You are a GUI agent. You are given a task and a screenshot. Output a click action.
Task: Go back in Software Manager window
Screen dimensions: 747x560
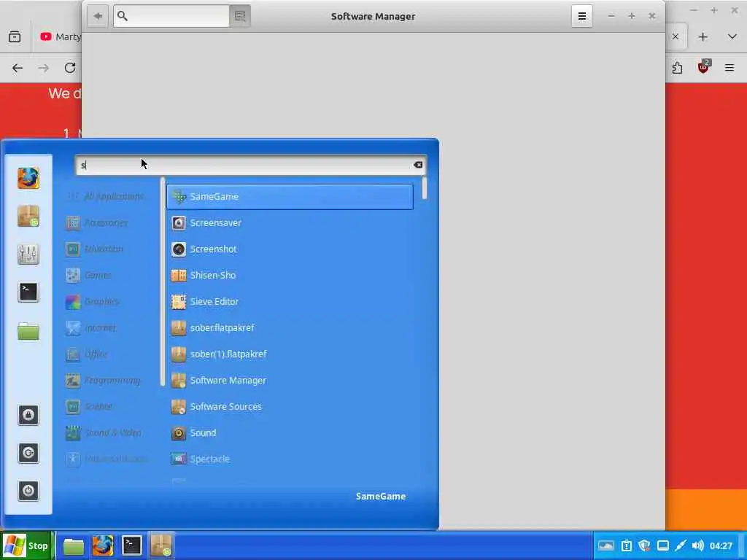point(98,16)
